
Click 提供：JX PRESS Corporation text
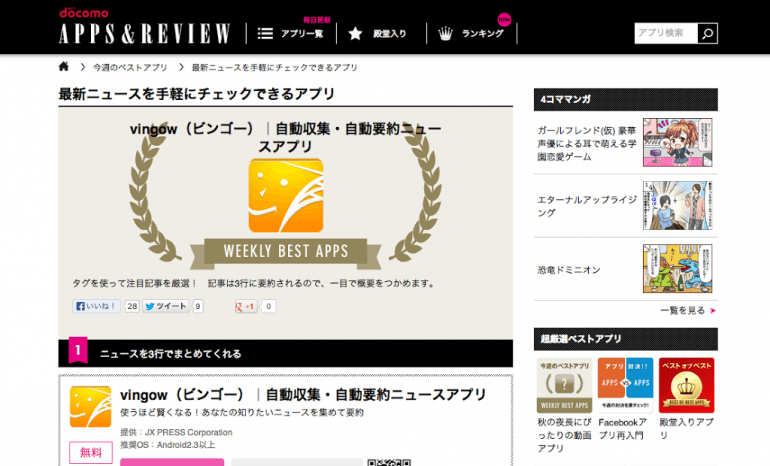(176, 432)
